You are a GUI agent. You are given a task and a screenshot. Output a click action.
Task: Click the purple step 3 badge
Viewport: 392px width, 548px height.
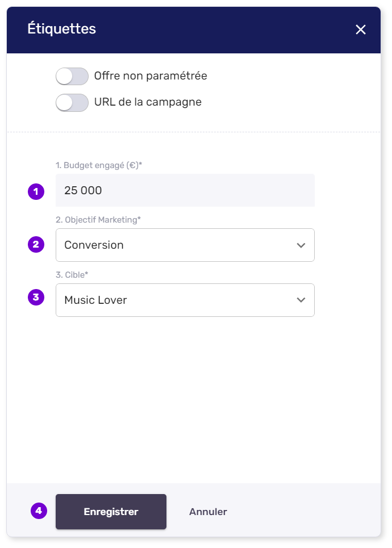pyautogui.click(x=36, y=297)
